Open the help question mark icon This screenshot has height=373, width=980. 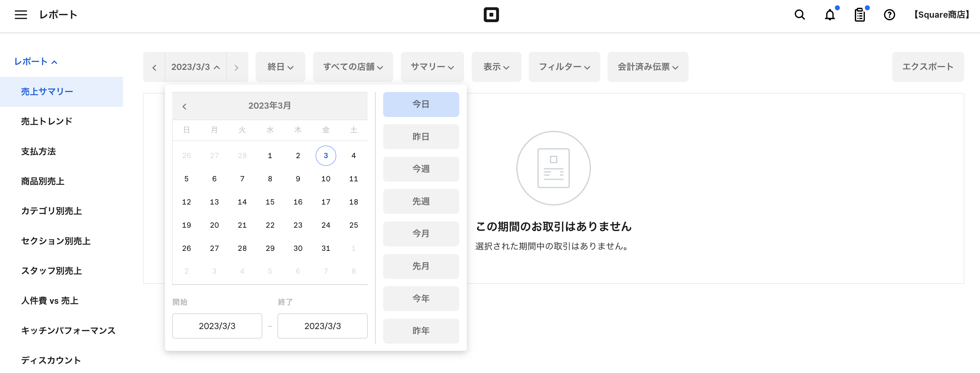pos(889,15)
